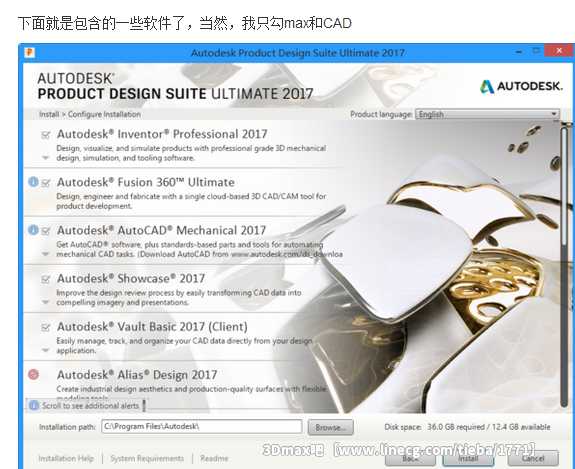
Task: Click the Install button
Action: click(468, 458)
